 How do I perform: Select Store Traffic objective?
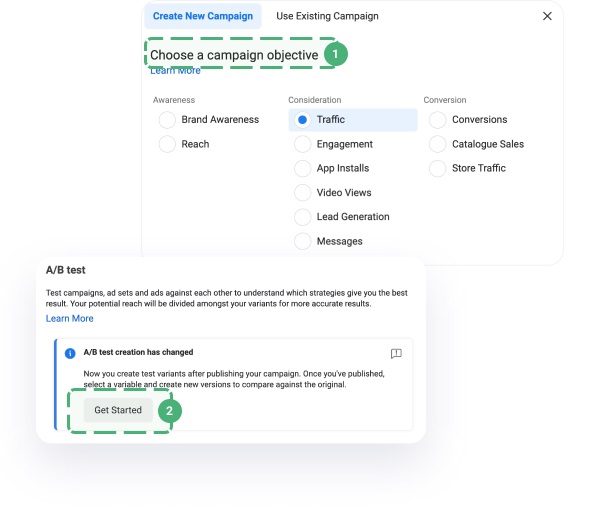pos(437,168)
